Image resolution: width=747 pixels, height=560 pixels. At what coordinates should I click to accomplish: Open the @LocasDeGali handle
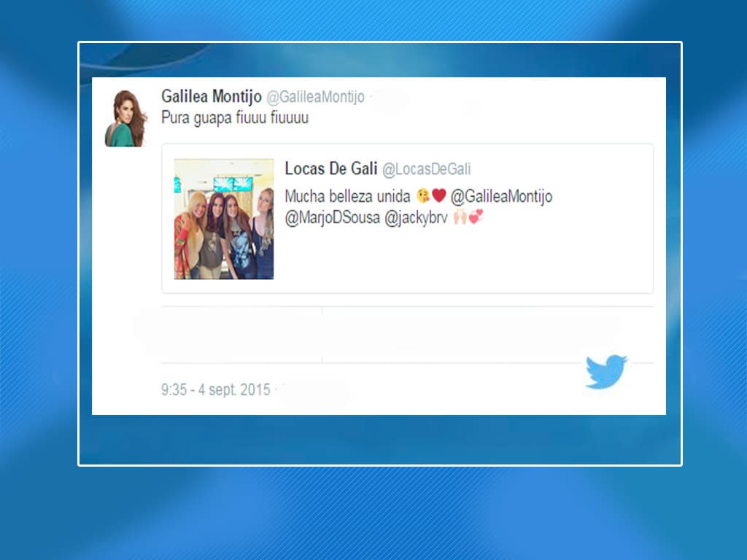(426, 169)
